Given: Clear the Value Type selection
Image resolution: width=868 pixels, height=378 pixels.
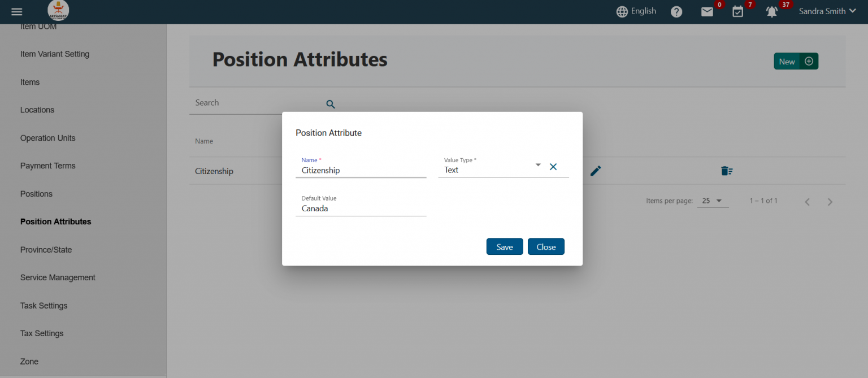Looking at the screenshot, I should click(553, 167).
